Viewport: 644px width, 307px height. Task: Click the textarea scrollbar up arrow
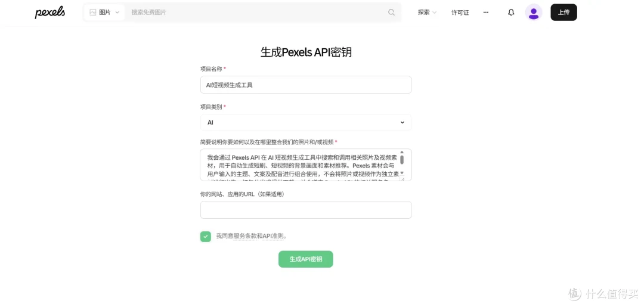[x=402, y=152]
